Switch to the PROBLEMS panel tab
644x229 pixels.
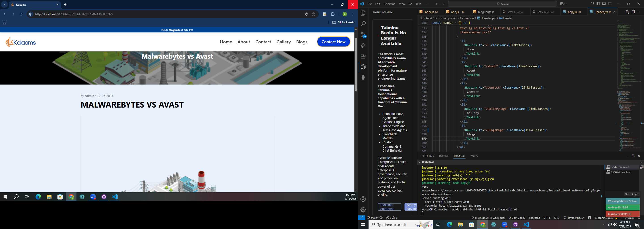[428, 156]
